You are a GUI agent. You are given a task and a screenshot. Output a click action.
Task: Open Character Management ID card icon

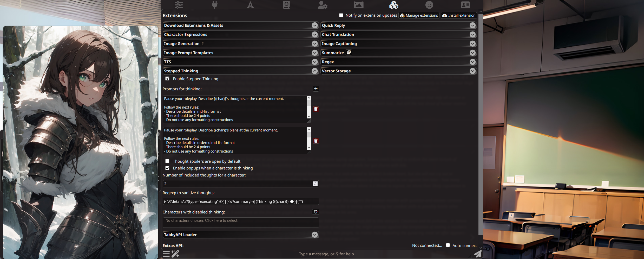(x=465, y=5)
